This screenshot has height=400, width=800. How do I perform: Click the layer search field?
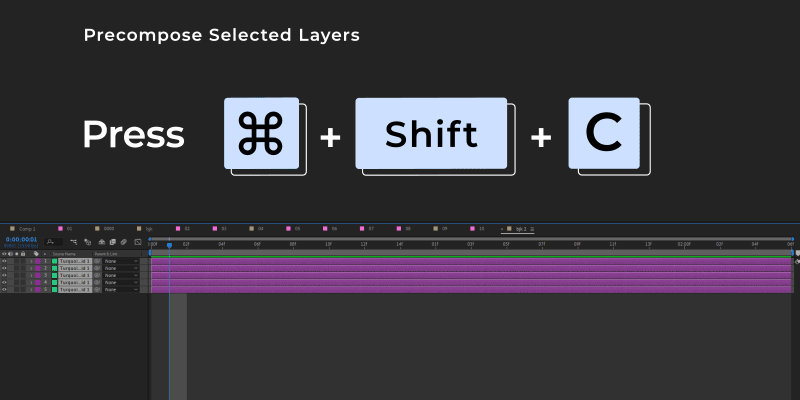[54, 242]
